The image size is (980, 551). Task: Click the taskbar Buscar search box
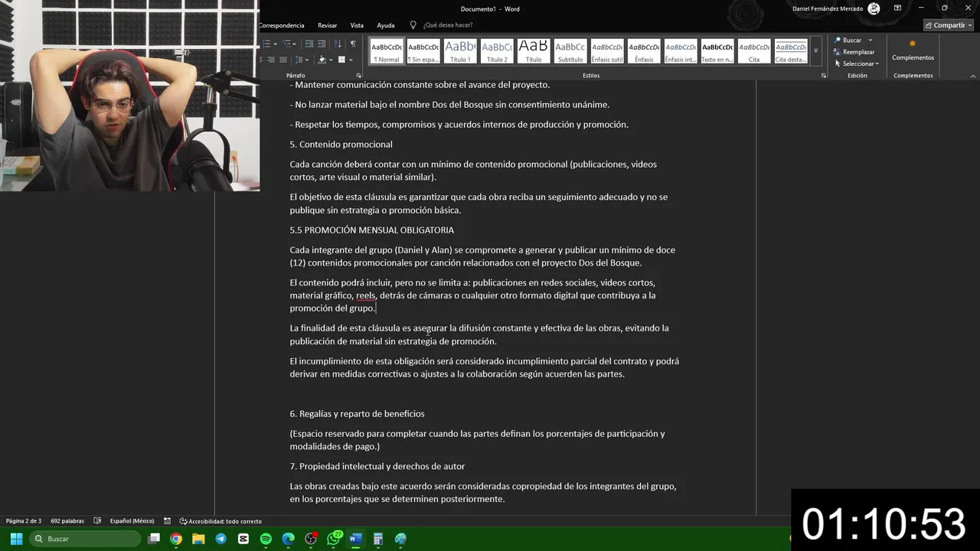pos(84,539)
